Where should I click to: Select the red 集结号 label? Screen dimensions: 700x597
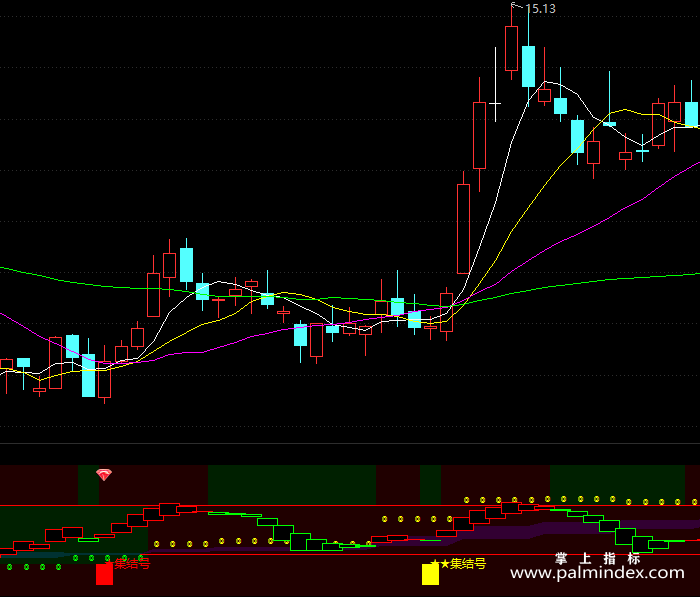point(132,564)
